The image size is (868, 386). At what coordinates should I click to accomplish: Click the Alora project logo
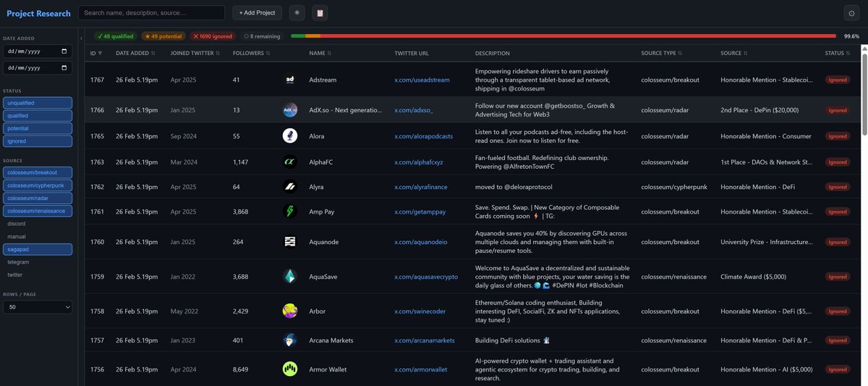(290, 135)
